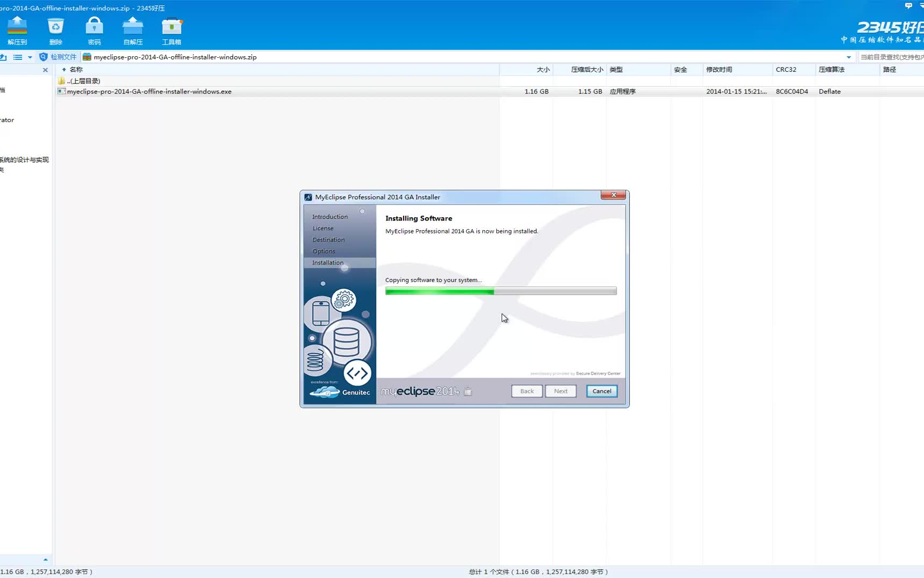
Task: Select the Destination step in installer
Action: (328, 240)
